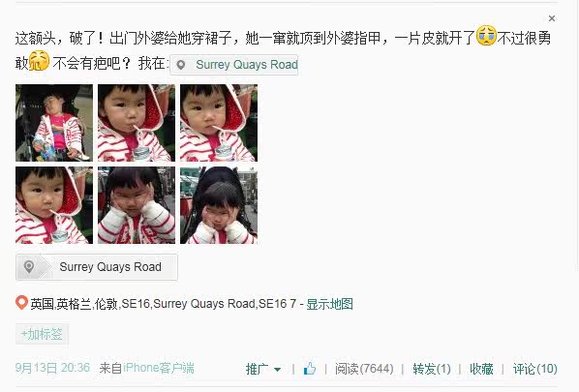Expand the 推广 dropdown arrow
579x392 pixels.
click(277, 369)
